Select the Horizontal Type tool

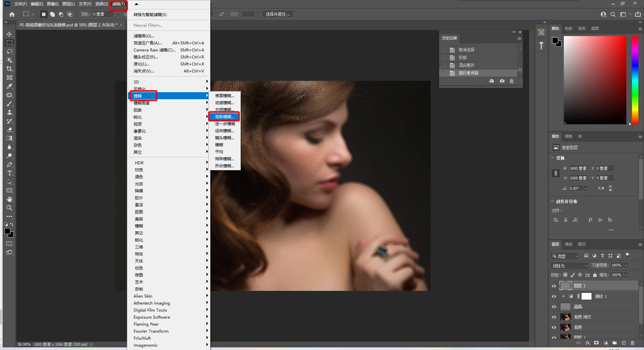pyautogui.click(x=9, y=173)
